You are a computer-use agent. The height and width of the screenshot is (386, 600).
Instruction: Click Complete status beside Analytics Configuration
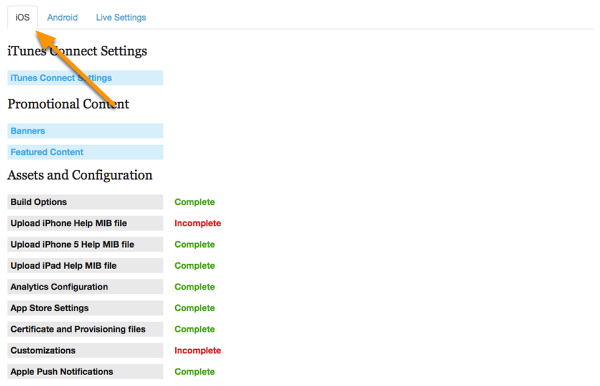[194, 287]
